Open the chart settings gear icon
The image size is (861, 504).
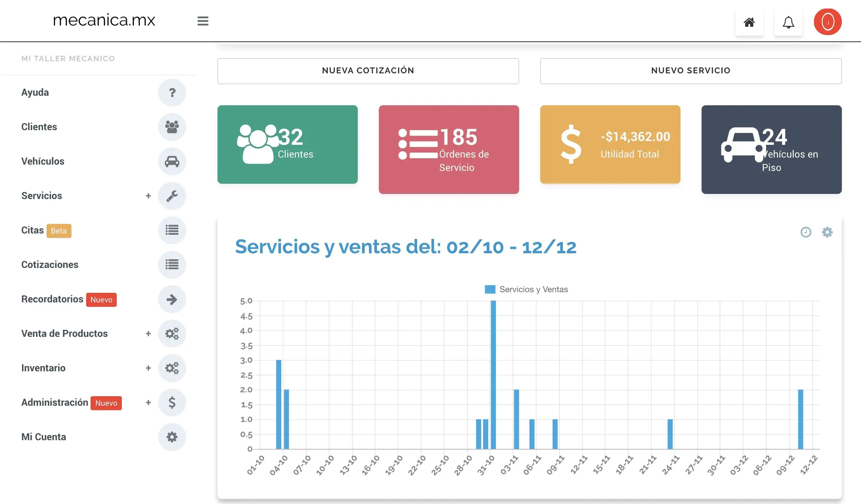coord(827,232)
